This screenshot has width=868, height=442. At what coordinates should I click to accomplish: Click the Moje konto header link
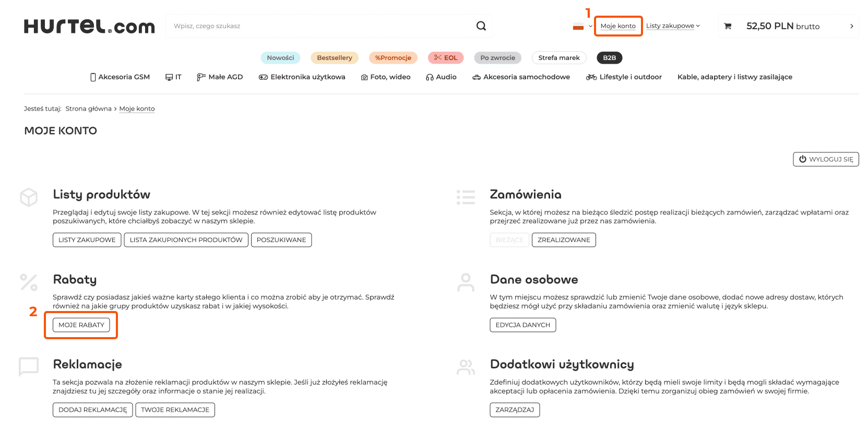tap(618, 26)
